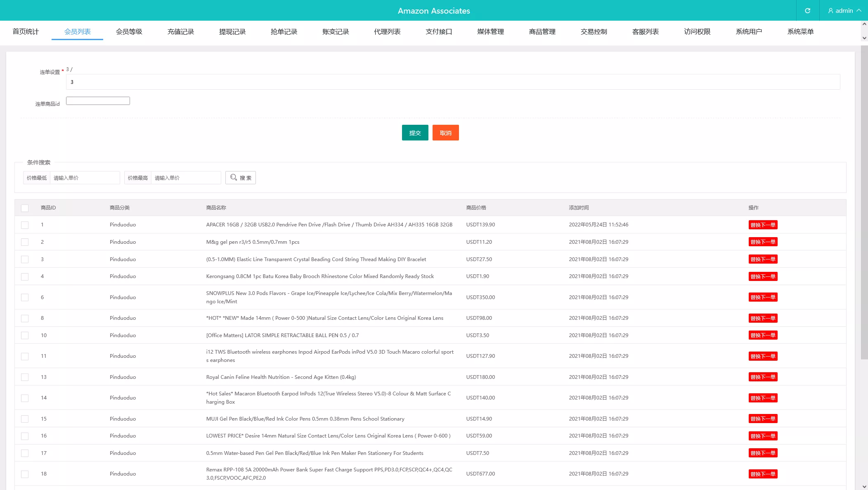Click the 连单商品id input field
The image size is (868, 490).
(x=98, y=101)
